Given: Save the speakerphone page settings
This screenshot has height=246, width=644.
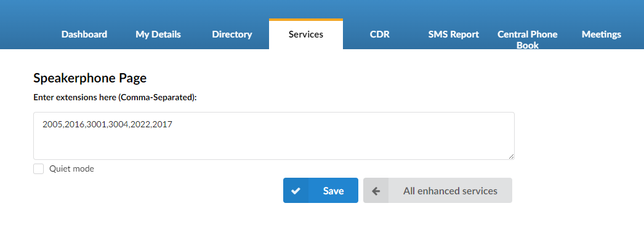Looking at the screenshot, I should coord(321,190).
